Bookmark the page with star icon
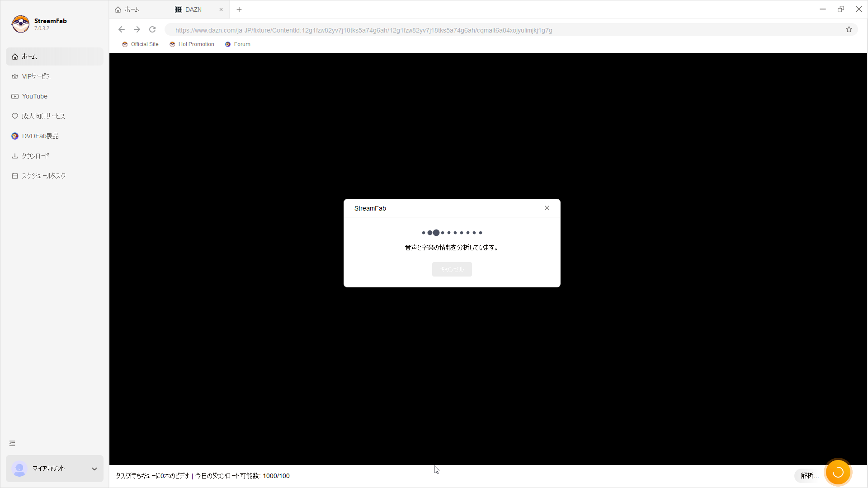 click(849, 29)
